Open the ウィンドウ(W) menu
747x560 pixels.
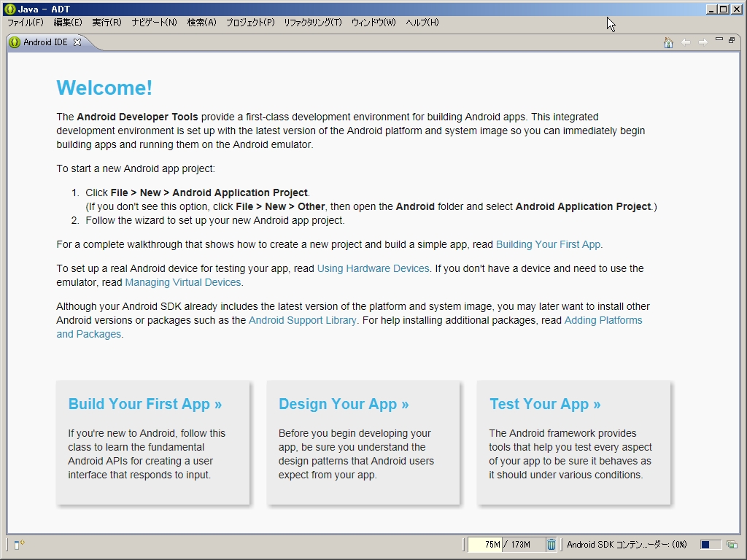pyautogui.click(x=373, y=23)
